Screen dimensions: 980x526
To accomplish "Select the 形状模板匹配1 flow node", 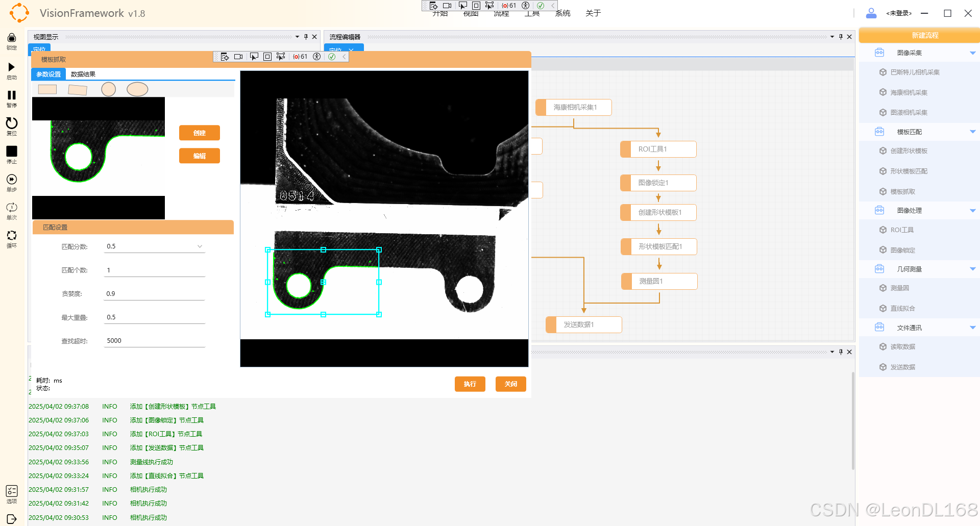I will 659,246.
